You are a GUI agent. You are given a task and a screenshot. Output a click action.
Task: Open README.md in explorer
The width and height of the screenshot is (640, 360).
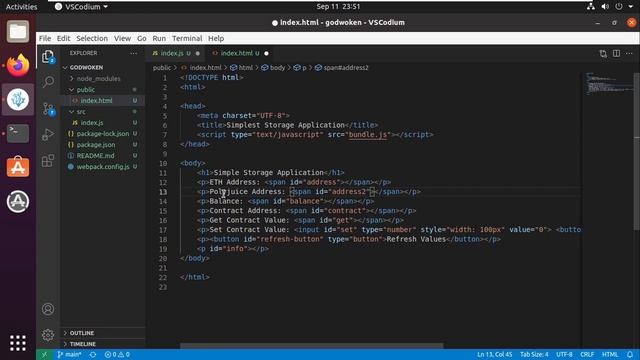[96, 156]
